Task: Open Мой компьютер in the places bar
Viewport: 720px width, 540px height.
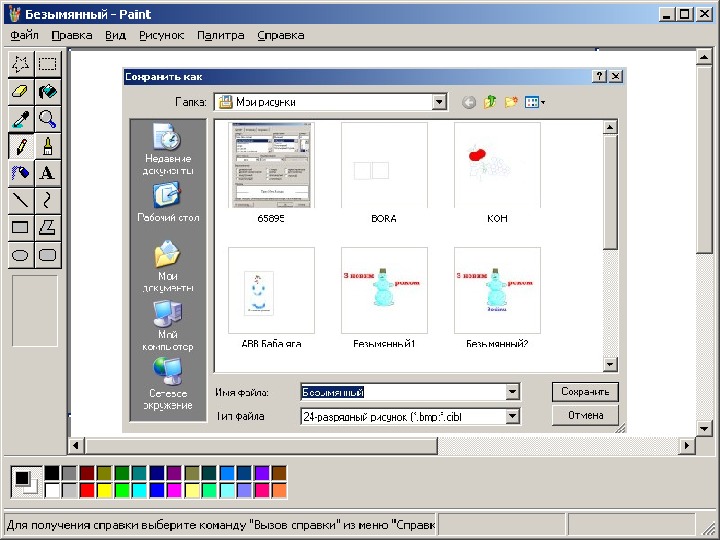Action: click(x=168, y=326)
